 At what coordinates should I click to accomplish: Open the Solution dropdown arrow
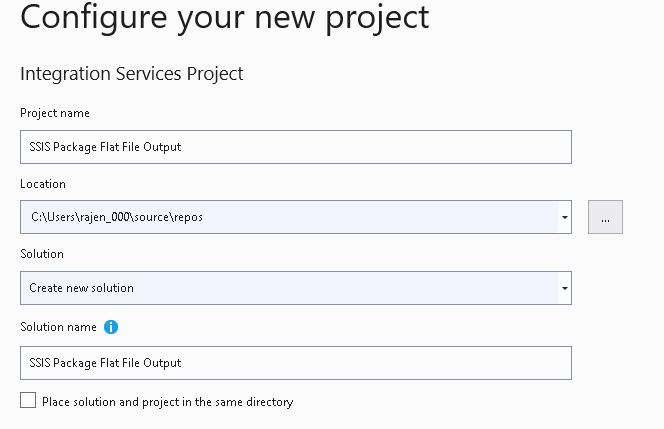565,288
